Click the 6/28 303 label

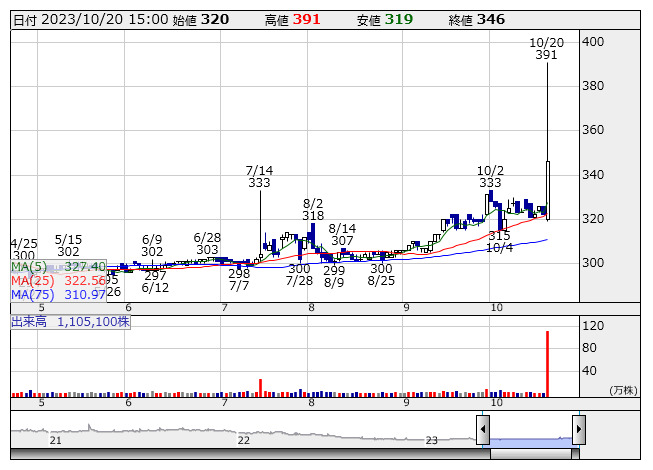207,244
